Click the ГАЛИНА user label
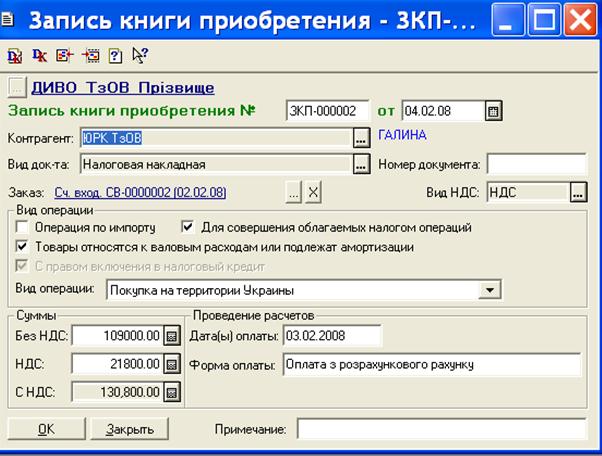The width and height of the screenshot is (602, 456). pyautogui.click(x=402, y=135)
